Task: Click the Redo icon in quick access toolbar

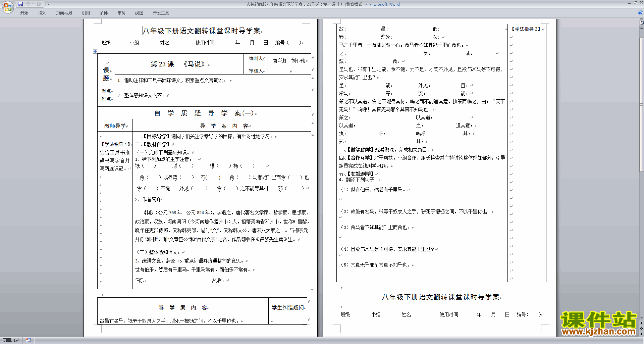Action: tap(39, 4)
